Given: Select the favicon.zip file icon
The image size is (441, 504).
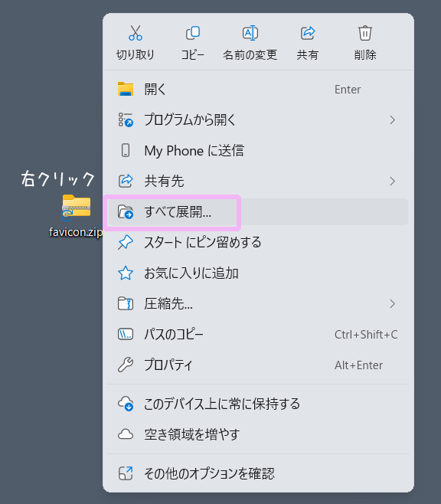Looking at the screenshot, I should 76,208.
